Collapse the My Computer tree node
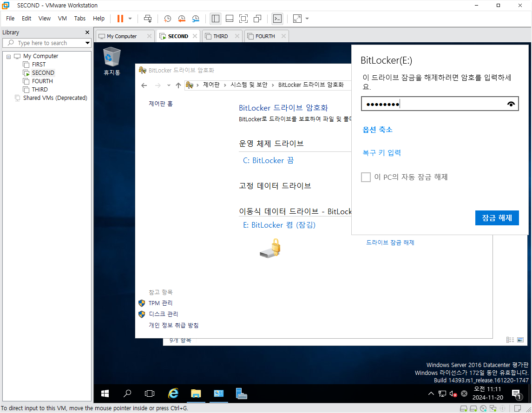This screenshot has height=413, width=532. (8, 56)
